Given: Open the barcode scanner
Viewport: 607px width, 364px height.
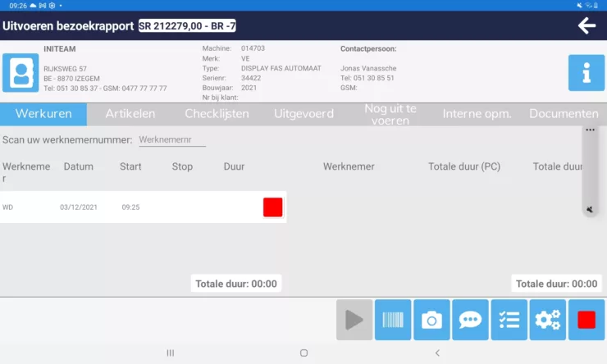Looking at the screenshot, I should [x=393, y=320].
